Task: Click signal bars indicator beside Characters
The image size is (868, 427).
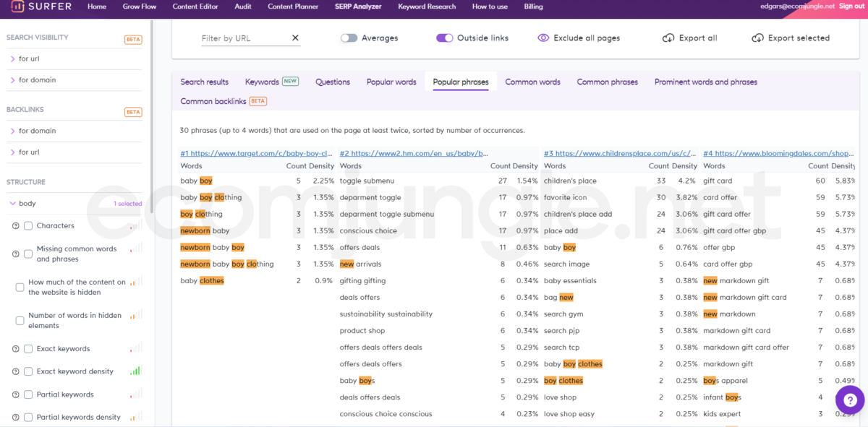Action: pyautogui.click(x=136, y=226)
